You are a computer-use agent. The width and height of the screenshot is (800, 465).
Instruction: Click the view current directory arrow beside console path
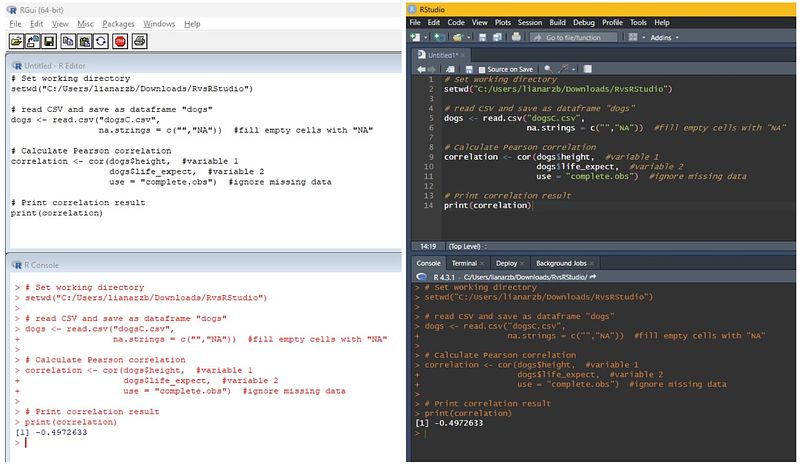click(x=593, y=276)
